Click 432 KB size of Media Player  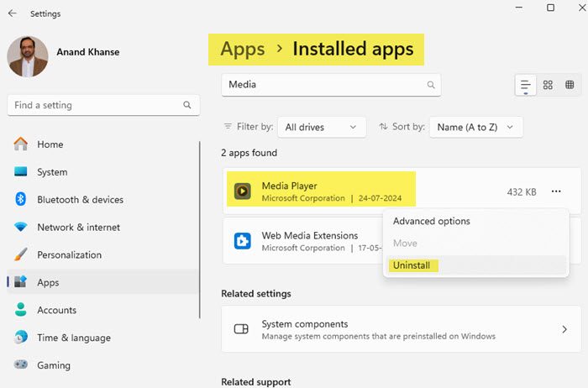click(522, 192)
